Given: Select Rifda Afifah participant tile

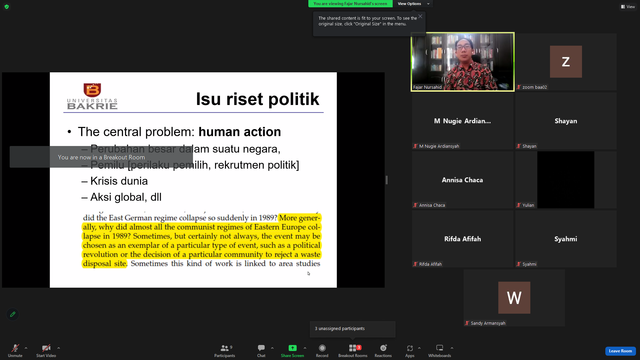Looking at the screenshot, I should pyautogui.click(x=462, y=239).
